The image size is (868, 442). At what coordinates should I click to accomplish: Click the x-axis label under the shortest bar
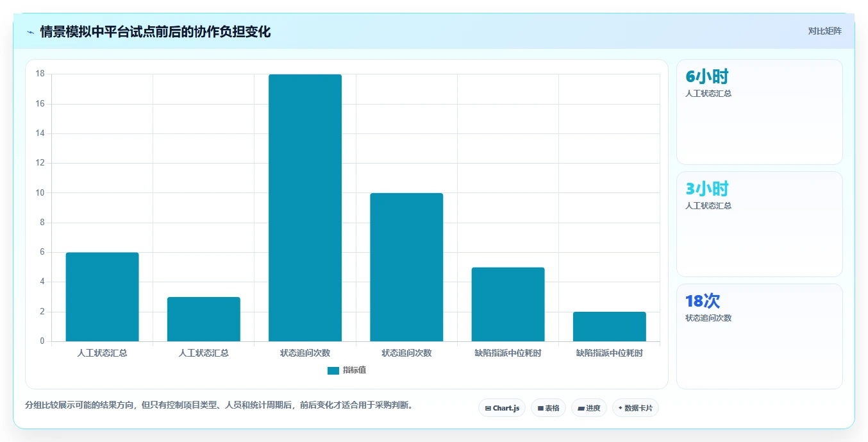[x=610, y=353]
